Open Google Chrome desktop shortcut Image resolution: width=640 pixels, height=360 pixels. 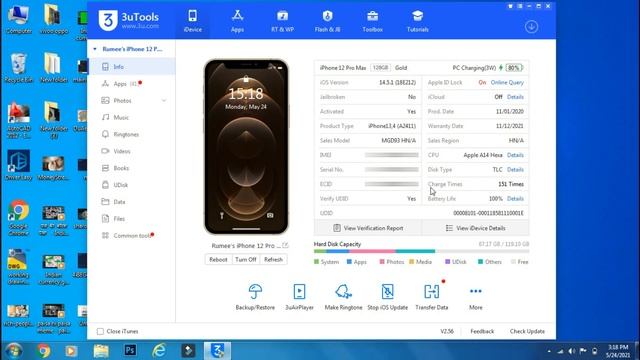tap(18, 218)
